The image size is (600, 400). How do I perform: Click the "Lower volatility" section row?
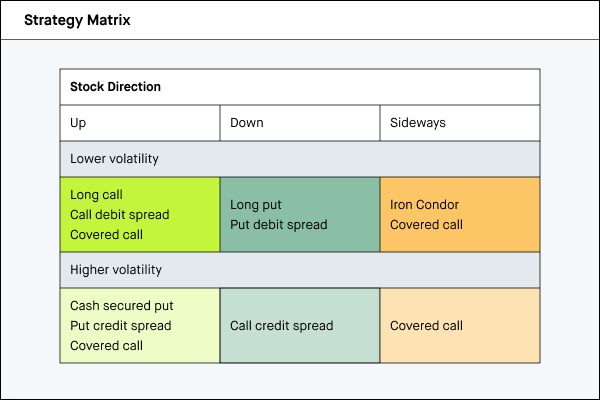click(114, 159)
